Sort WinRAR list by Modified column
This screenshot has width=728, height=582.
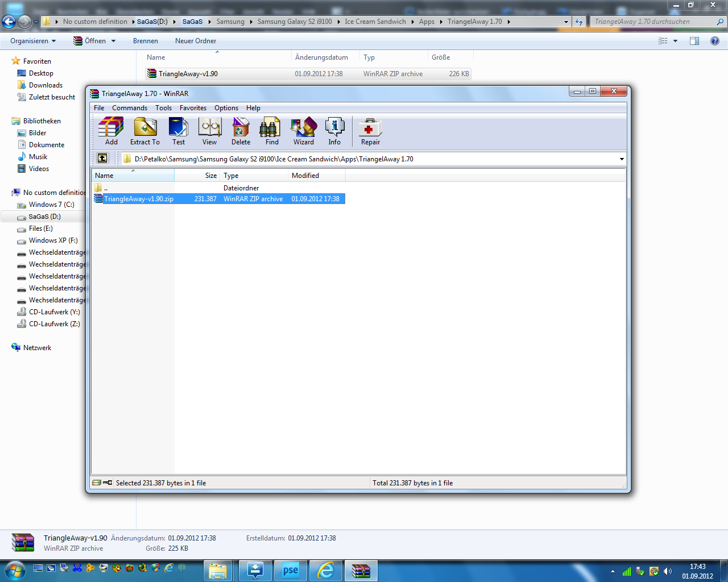(317, 175)
